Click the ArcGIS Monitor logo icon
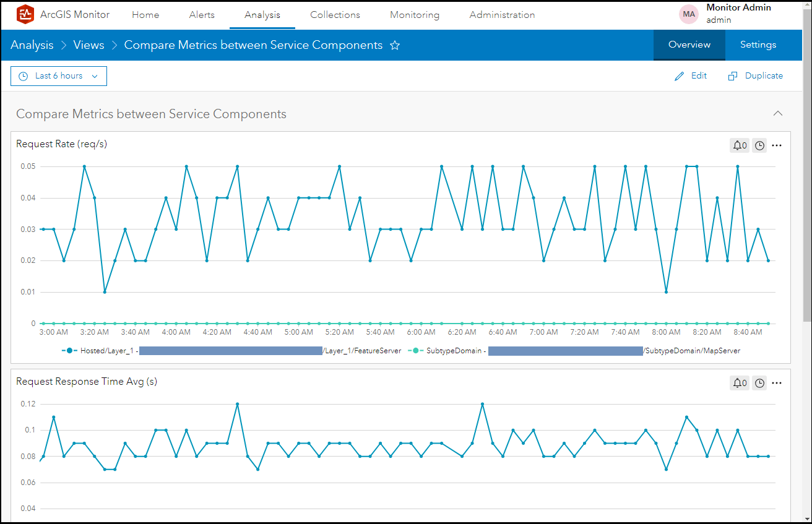 pos(25,14)
